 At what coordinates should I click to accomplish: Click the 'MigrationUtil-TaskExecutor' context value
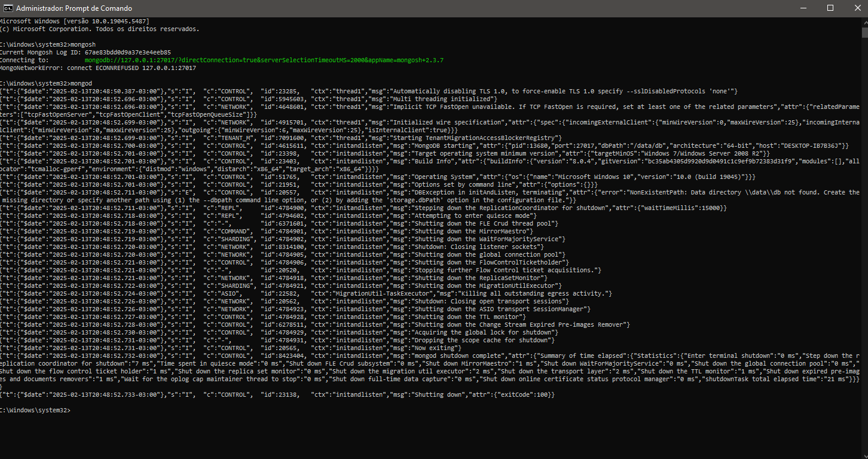[384, 294]
